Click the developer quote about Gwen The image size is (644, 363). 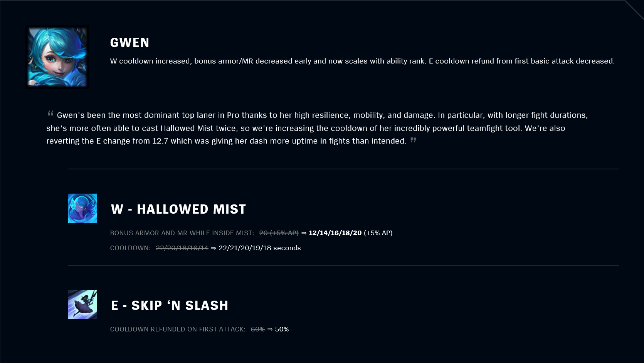tap(317, 128)
